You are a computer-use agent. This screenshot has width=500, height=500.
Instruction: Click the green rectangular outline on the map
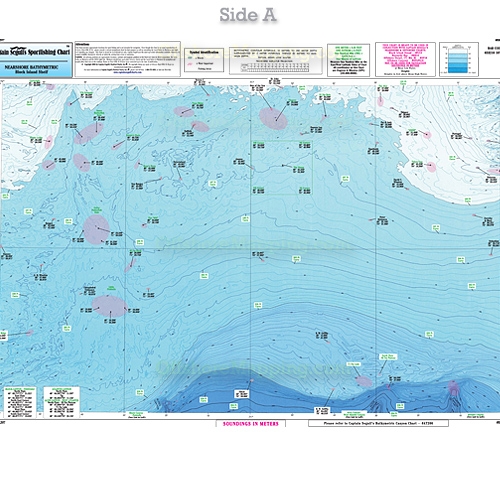[282, 168]
